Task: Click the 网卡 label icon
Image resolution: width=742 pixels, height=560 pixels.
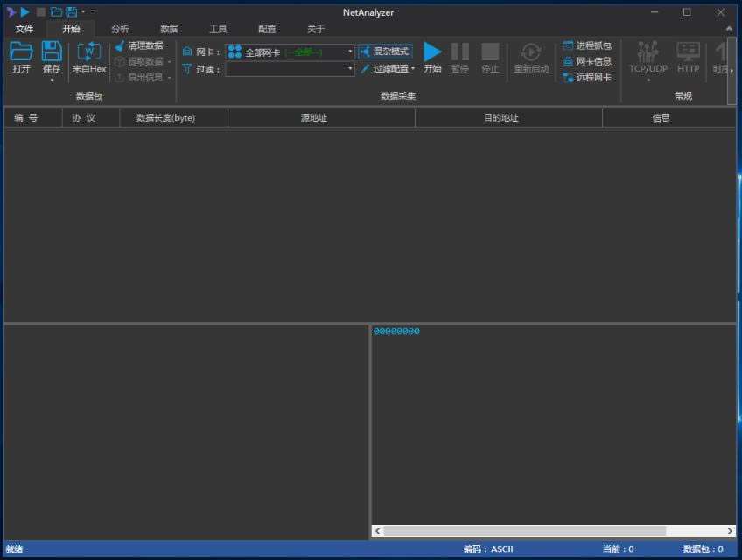Action: [x=187, y=51]
